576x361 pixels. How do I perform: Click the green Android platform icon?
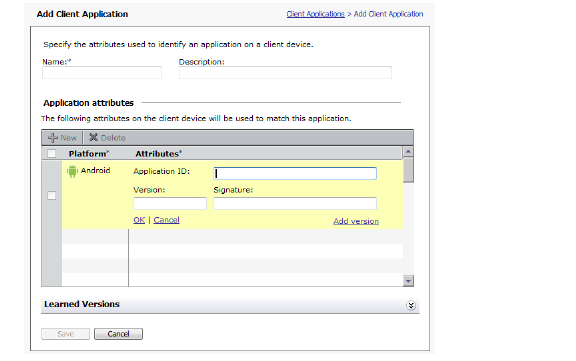(72, 171)
